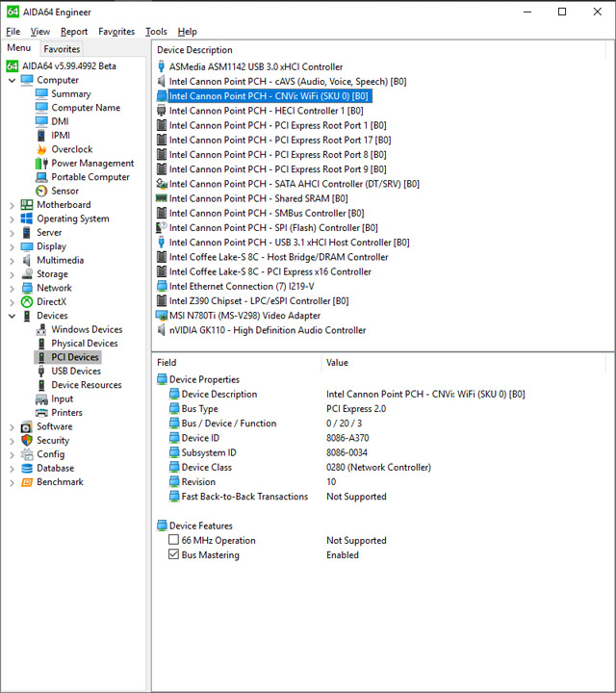Open the Help menu

point(188,32)
